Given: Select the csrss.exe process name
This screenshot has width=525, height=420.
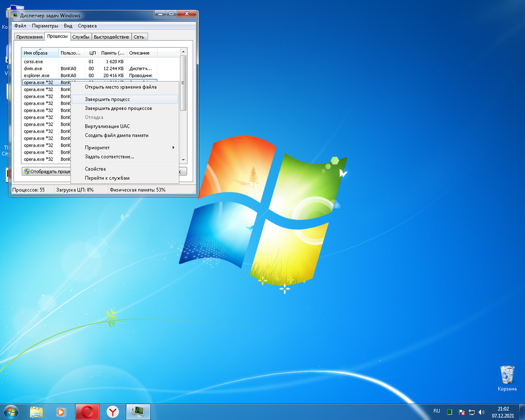Looking at the screenshot, I should coord(33,62).
